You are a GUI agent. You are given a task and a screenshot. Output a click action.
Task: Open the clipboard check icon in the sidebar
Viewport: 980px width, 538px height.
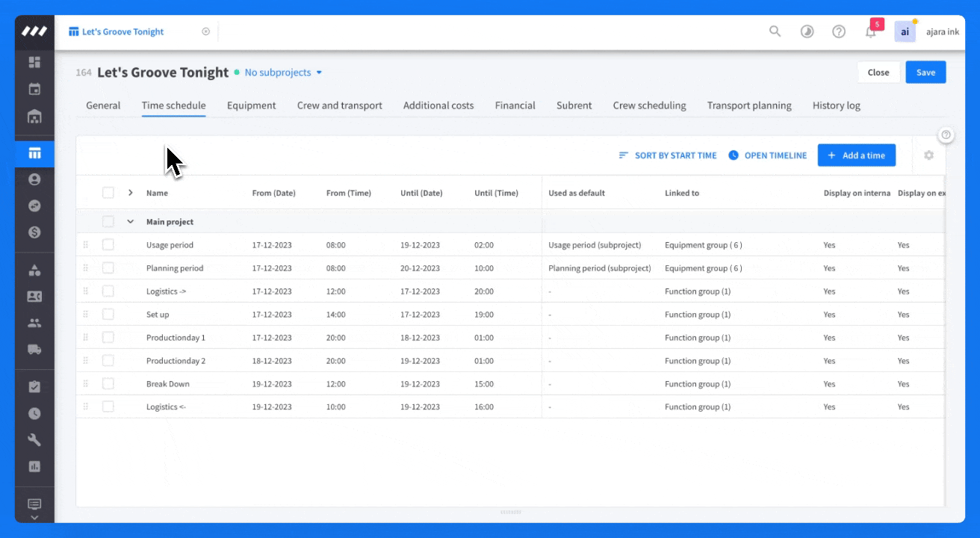pos(34,386)
